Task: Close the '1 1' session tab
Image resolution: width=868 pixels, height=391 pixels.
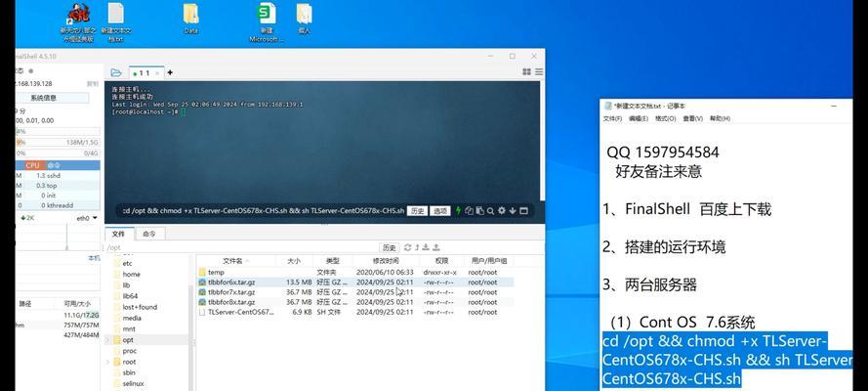Action: pos(157,73)
